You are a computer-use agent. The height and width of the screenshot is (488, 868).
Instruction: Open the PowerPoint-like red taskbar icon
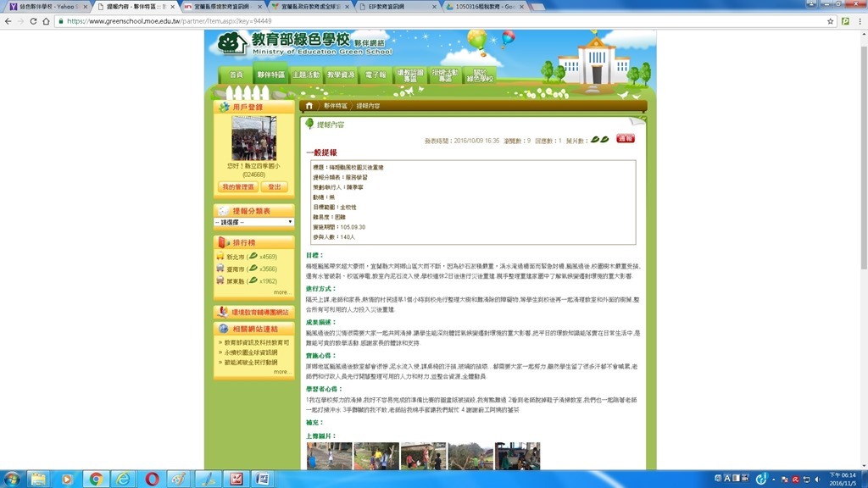(x=236, y=479)
